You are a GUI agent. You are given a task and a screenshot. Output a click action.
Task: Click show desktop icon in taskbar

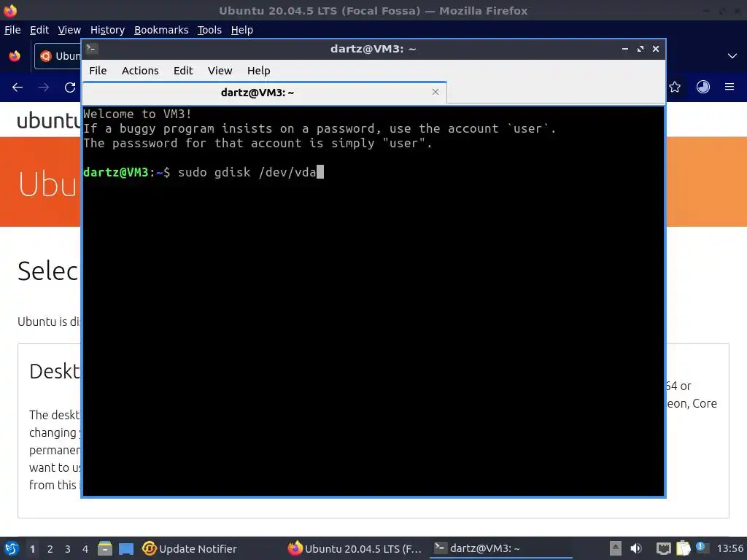126,549
